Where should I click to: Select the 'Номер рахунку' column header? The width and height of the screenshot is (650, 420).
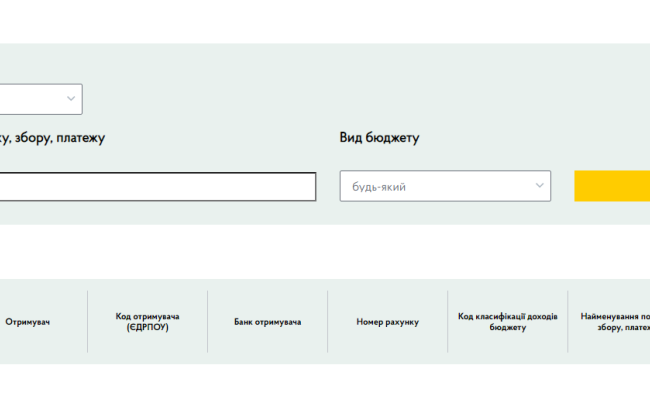click(388, 322)
